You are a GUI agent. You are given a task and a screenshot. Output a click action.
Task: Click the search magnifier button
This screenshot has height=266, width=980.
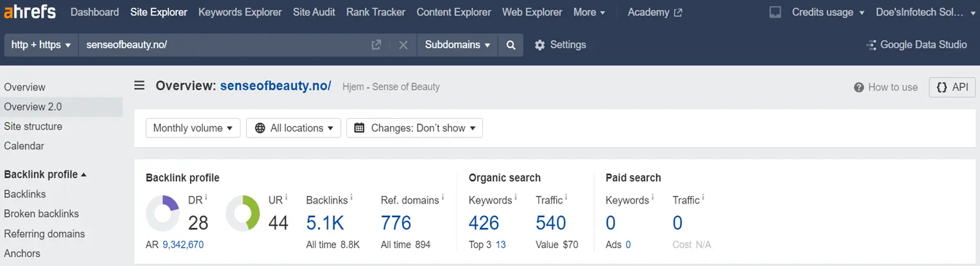[x=511, y=45]
